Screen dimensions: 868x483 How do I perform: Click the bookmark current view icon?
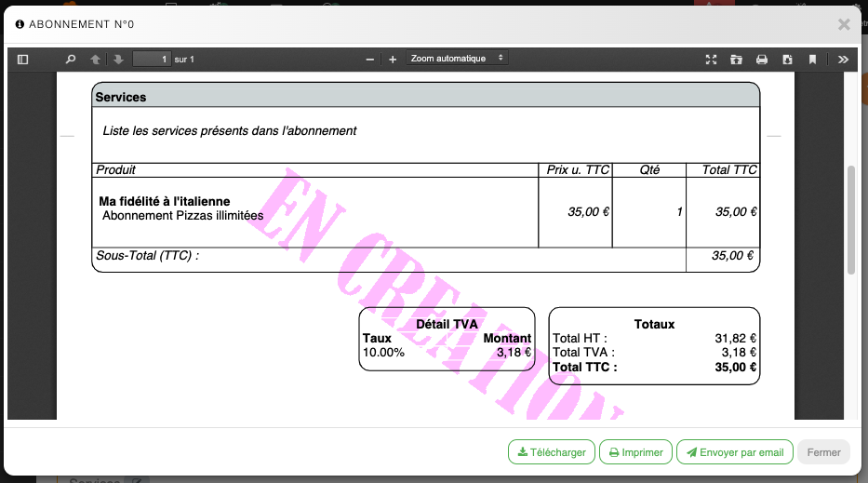tap(812, 60)
